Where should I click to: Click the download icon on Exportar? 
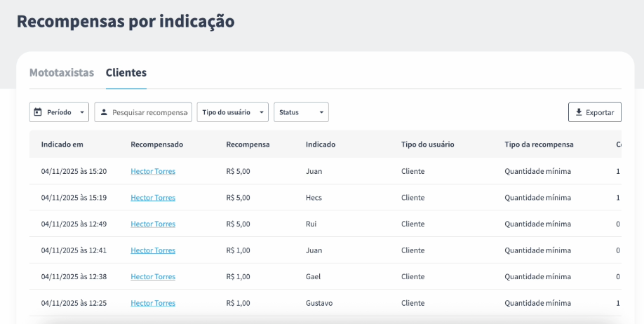pos(579,112)
